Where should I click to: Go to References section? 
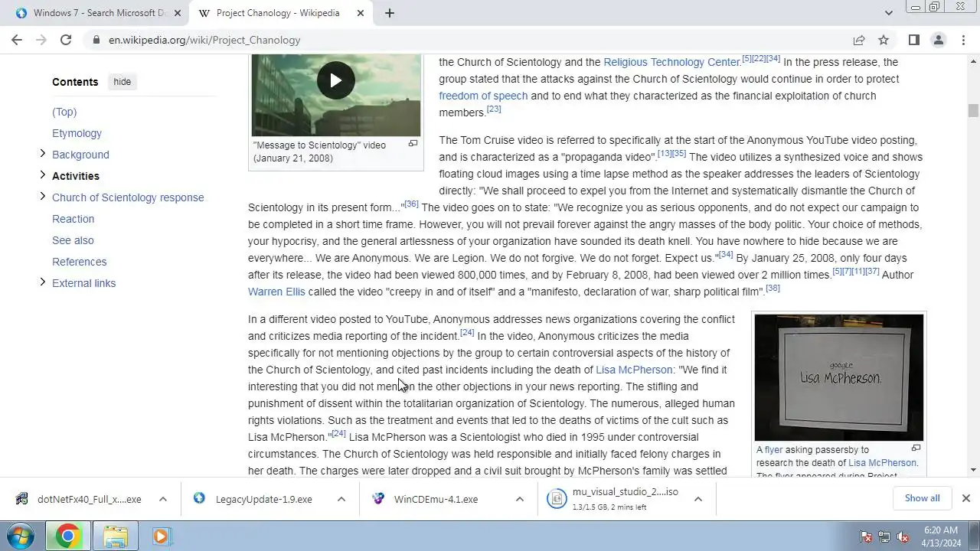[79, 262]
